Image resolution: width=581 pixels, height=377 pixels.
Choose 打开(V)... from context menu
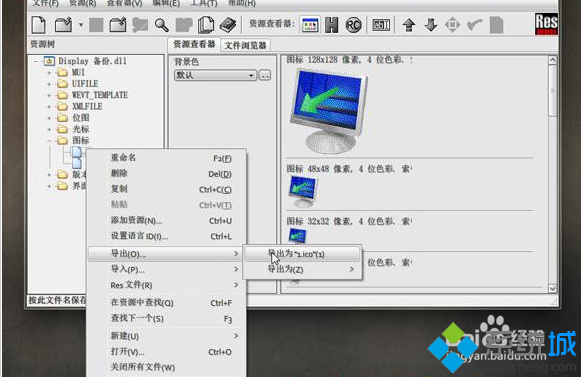click(x=167, y=351)
